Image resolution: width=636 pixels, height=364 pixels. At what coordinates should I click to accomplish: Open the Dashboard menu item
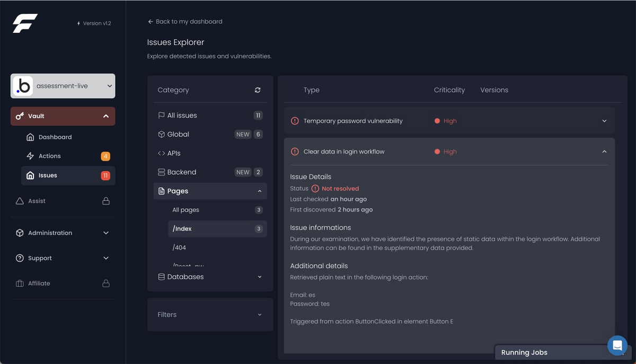click(55, 137)
